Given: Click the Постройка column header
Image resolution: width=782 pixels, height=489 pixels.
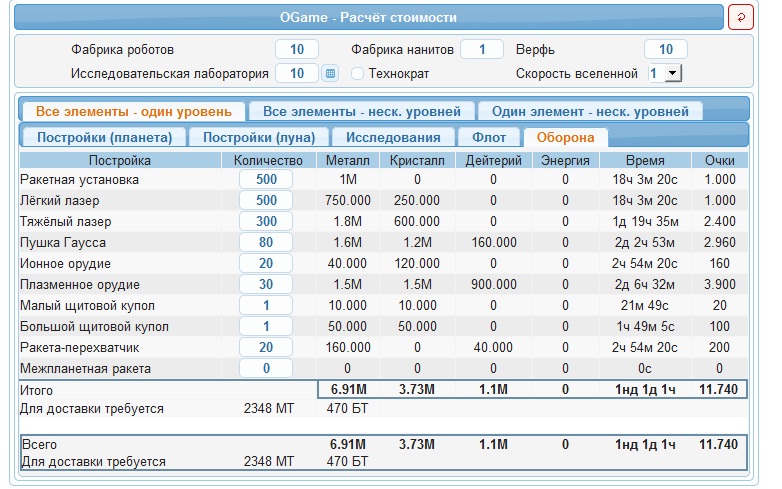Looking at the screenshot, I should click(x=120, y=161).
